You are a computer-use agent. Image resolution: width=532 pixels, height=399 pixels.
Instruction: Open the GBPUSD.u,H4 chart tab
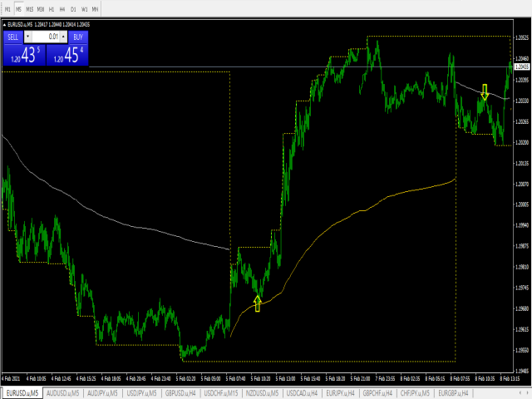click(180, 393)
